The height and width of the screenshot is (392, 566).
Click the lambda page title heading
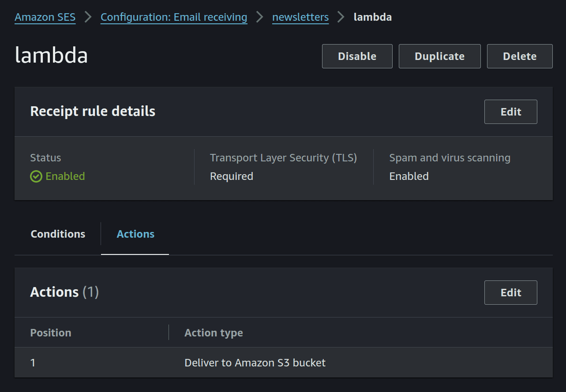tap(51, 56)
